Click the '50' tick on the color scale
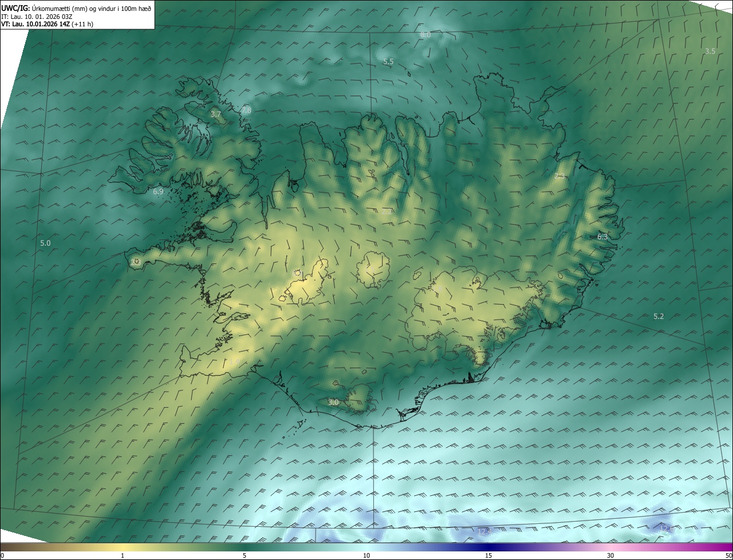Viewport: 733px width, 560px height. [728, 555]
